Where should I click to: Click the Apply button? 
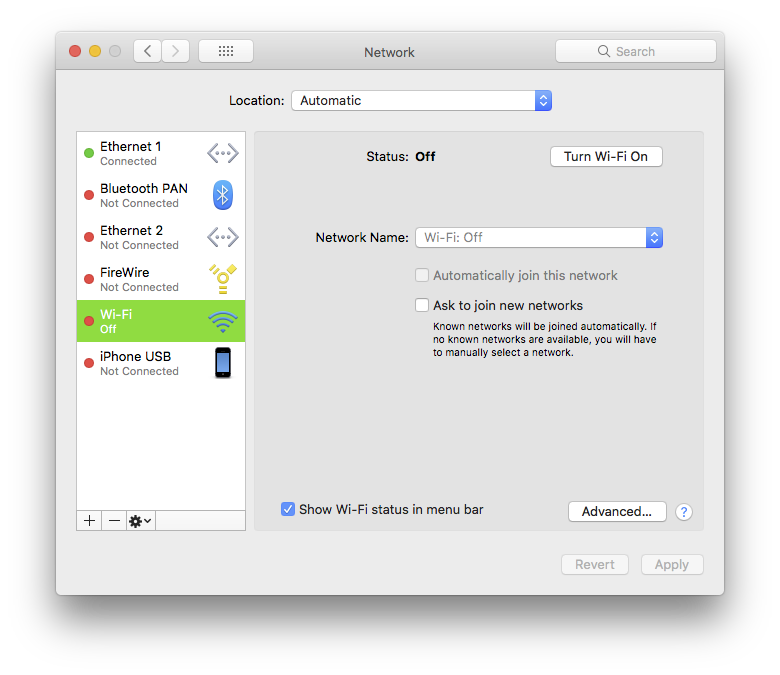point(672,565)
